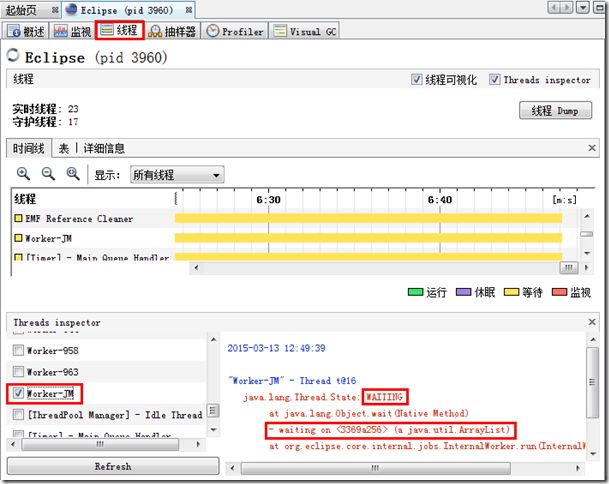
Task: Click stack trace scroll down arrow
Action: click(x=593, y=453)
